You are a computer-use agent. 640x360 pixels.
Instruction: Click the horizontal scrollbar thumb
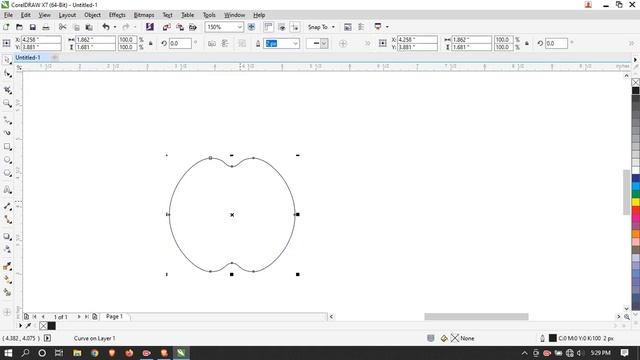coord(476,316)
